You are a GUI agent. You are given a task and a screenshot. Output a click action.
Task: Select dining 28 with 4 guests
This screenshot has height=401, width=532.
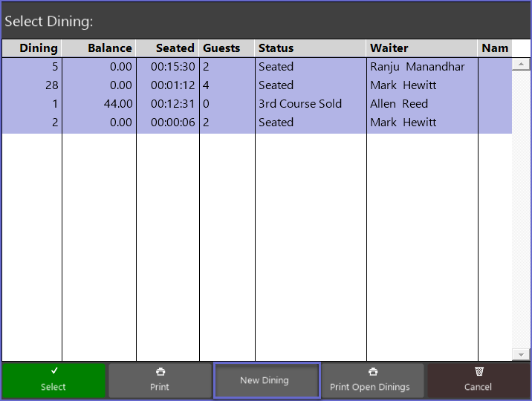click(x=256, y=85)
